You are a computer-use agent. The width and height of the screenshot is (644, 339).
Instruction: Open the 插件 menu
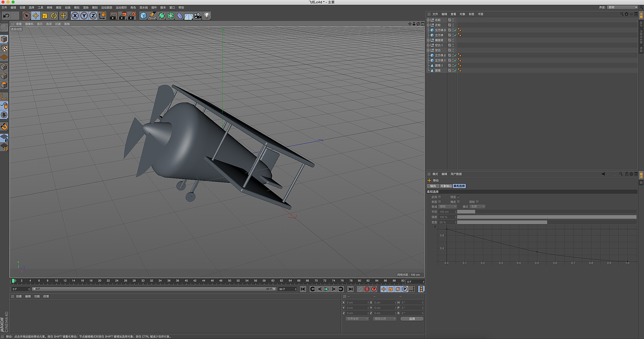point(154,8)
